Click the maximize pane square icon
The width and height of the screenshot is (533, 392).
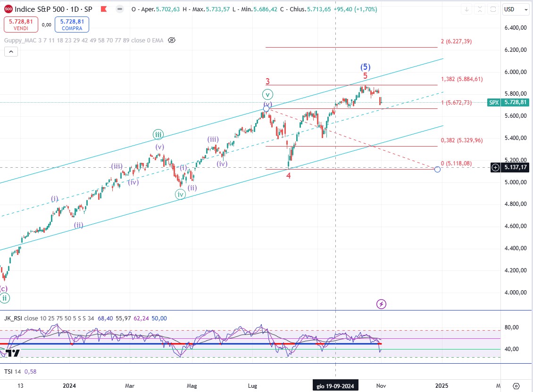(493, 9)
